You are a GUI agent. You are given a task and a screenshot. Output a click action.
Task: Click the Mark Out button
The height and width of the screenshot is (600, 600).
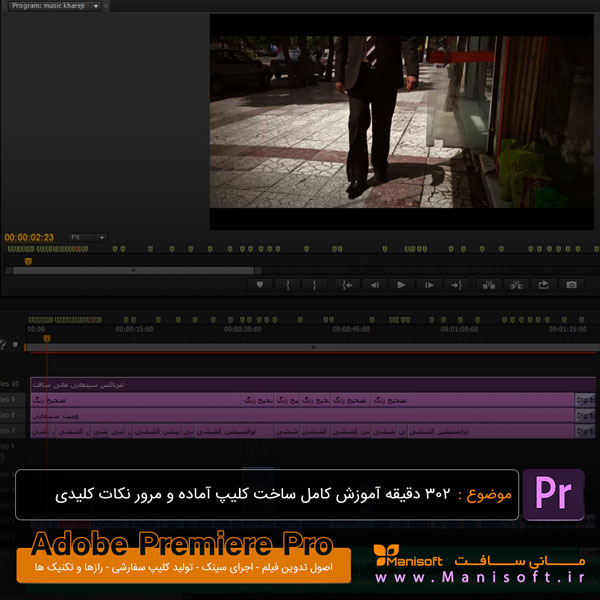point(315,285)
